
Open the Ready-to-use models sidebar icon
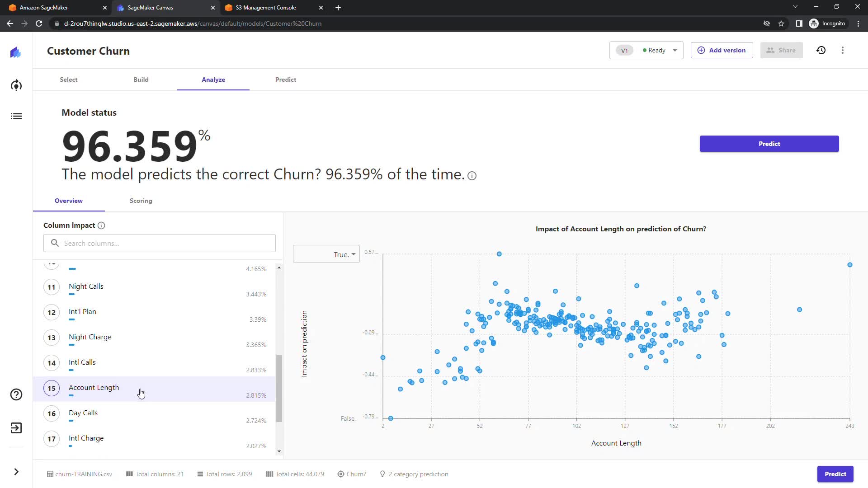[x=16, y=85]
